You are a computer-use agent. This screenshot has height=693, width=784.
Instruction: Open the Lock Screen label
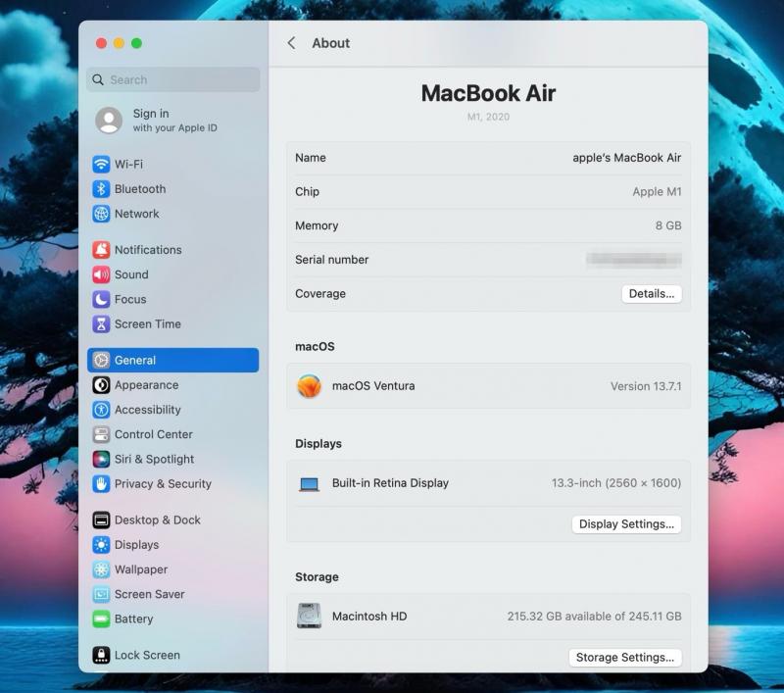pyautogui.click(x=147, y=655)
